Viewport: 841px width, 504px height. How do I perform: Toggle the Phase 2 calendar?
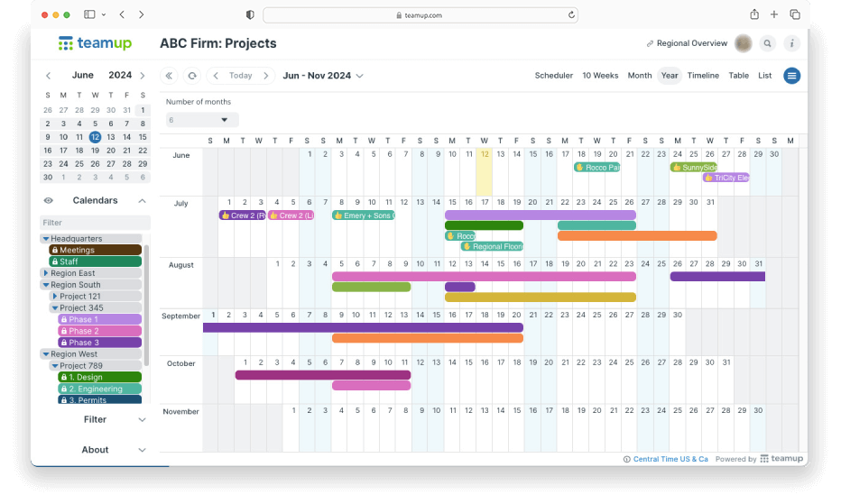99,331
